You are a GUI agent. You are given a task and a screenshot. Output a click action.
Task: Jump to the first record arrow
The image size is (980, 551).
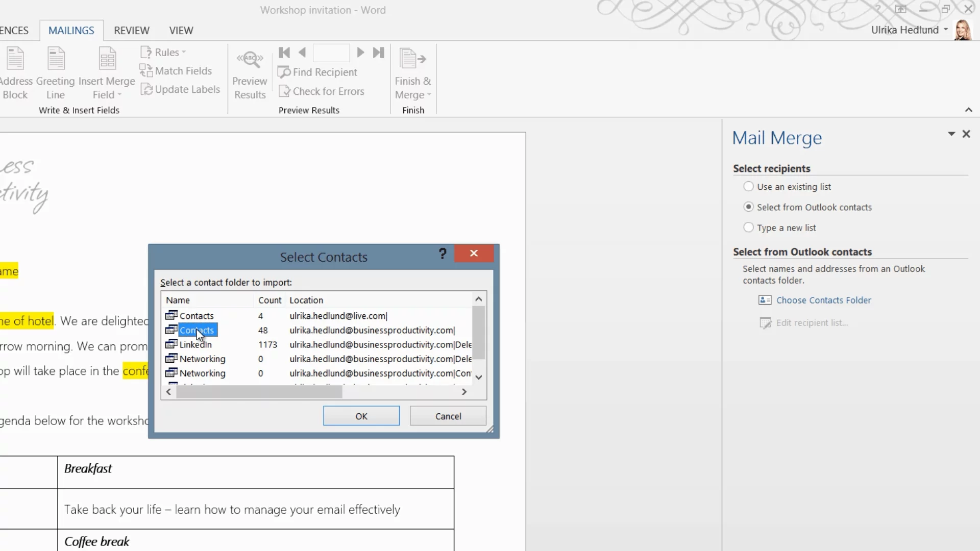(x=284, y=53)
